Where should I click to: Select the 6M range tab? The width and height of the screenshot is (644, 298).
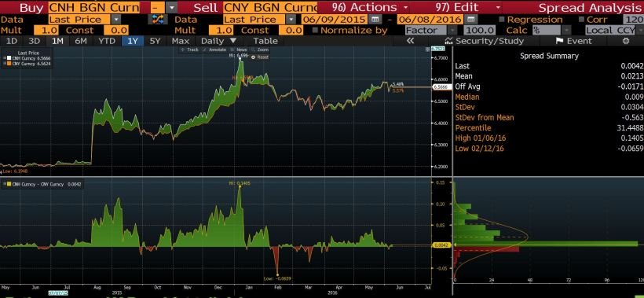click(81, 41)
